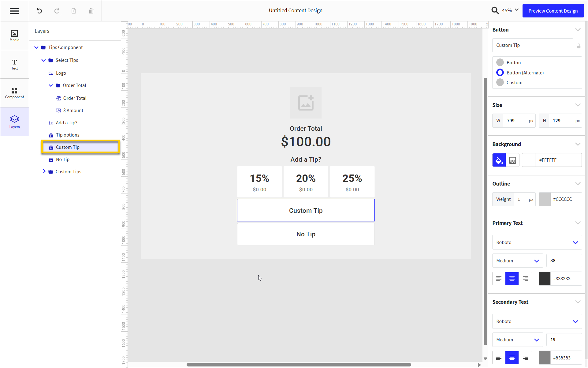This screenshot has width=588, height=368.
Task: Click the outline #CCCCCC color swatch
Action: pos(545,199)
